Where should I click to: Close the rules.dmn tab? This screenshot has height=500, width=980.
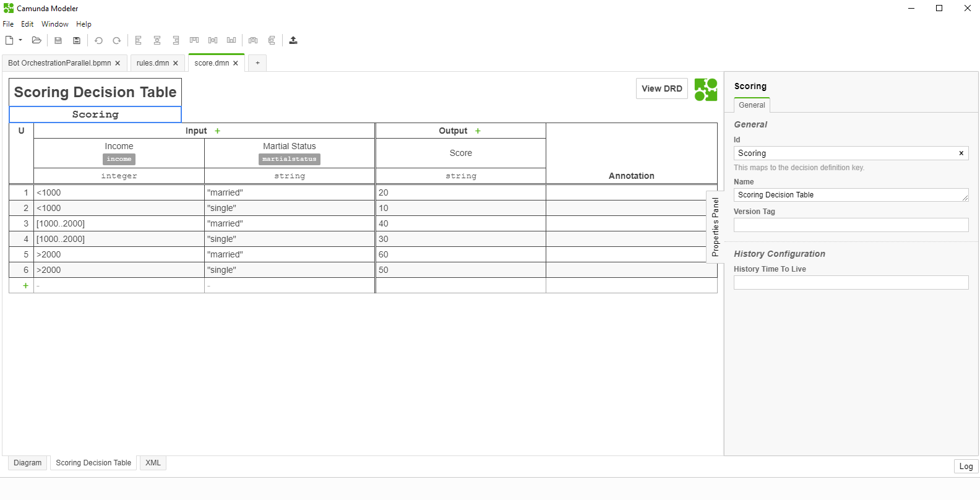[176, 63]
